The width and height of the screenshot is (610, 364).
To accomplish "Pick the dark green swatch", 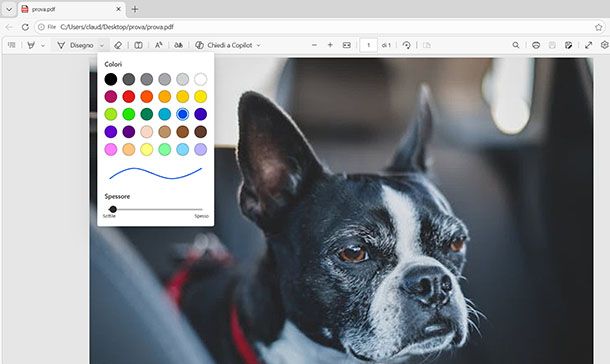I will point(147,114).
